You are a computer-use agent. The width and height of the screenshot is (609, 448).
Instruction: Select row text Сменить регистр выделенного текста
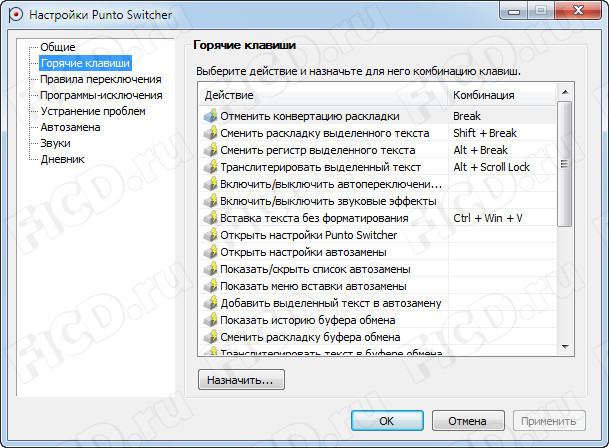[x=318, y=150]
